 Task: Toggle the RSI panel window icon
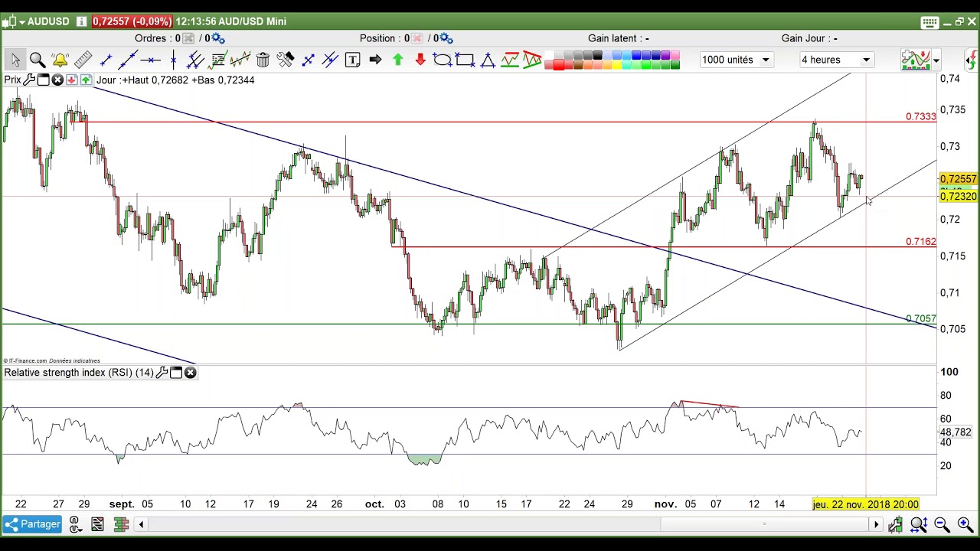[x=176, y=373]
